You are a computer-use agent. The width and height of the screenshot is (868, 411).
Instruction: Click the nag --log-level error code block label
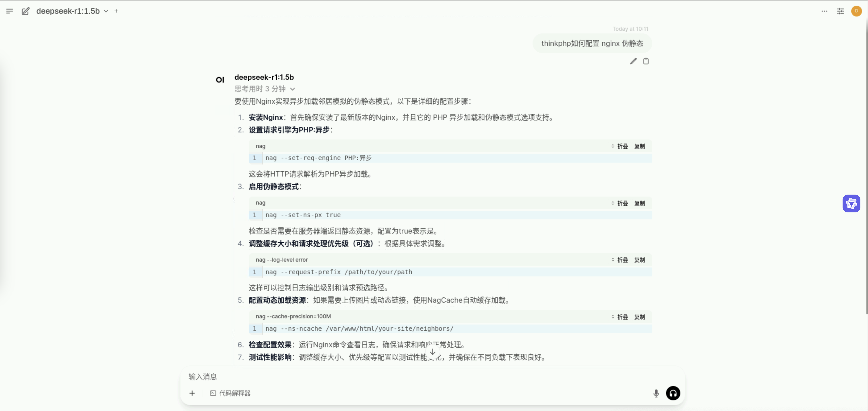(282, 260)
